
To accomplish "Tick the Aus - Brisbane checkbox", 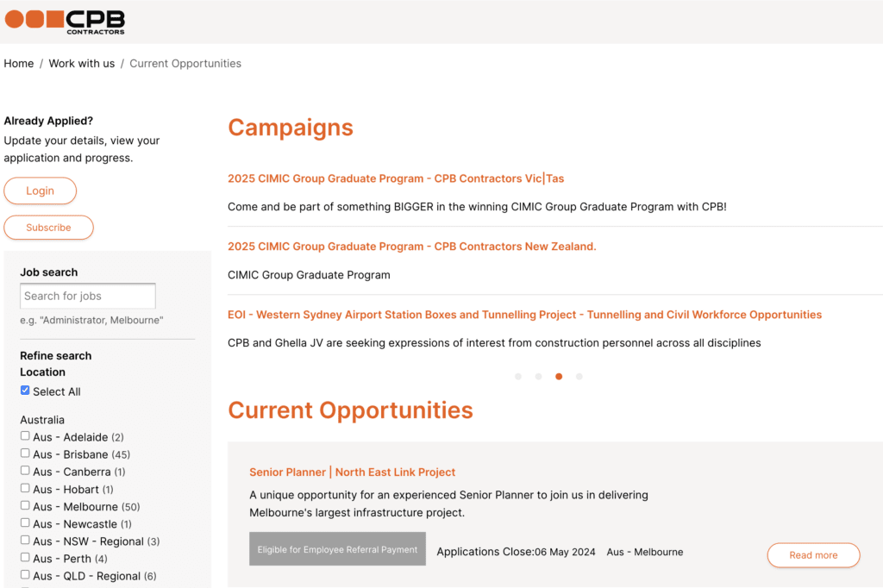I will coord(25,454).
